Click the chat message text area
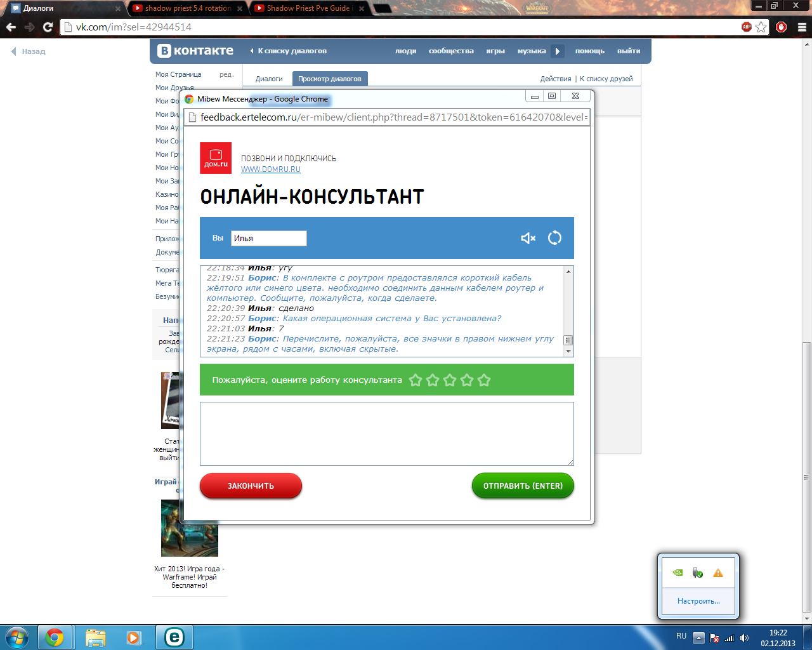 tap(387, 434)
